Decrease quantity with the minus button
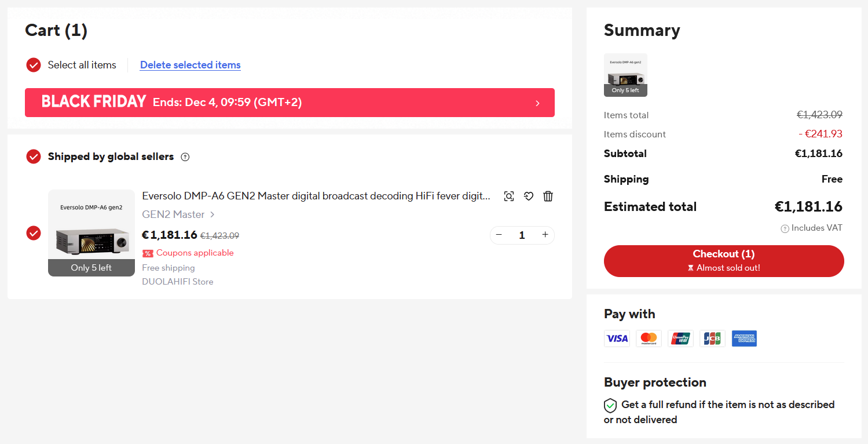Viewport: 868px width, 444px height. (x=499, y=235)
